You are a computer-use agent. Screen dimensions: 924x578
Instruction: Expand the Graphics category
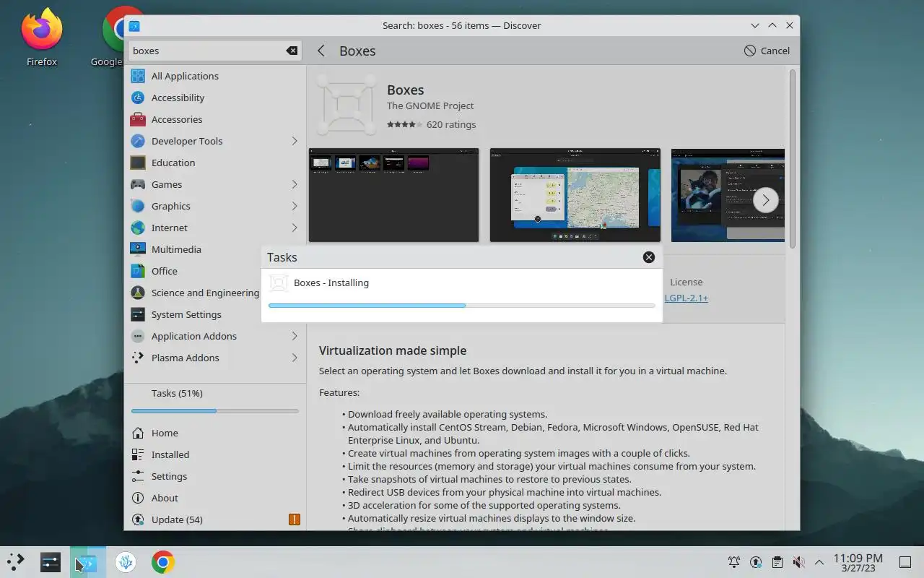295,206
